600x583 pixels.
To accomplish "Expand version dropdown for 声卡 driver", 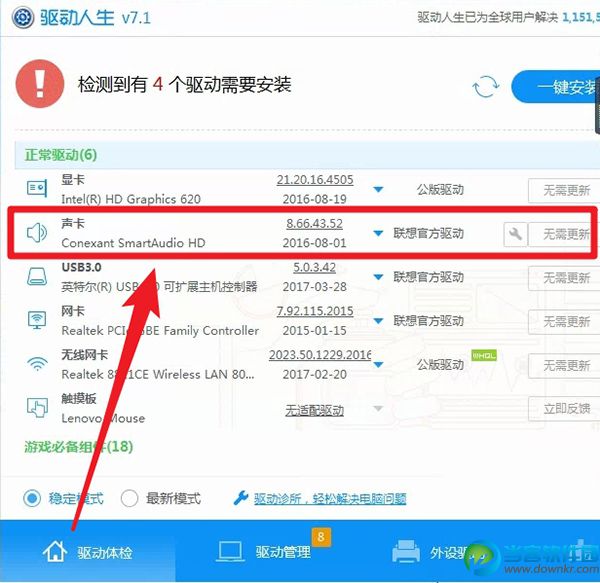I will 378,233.
